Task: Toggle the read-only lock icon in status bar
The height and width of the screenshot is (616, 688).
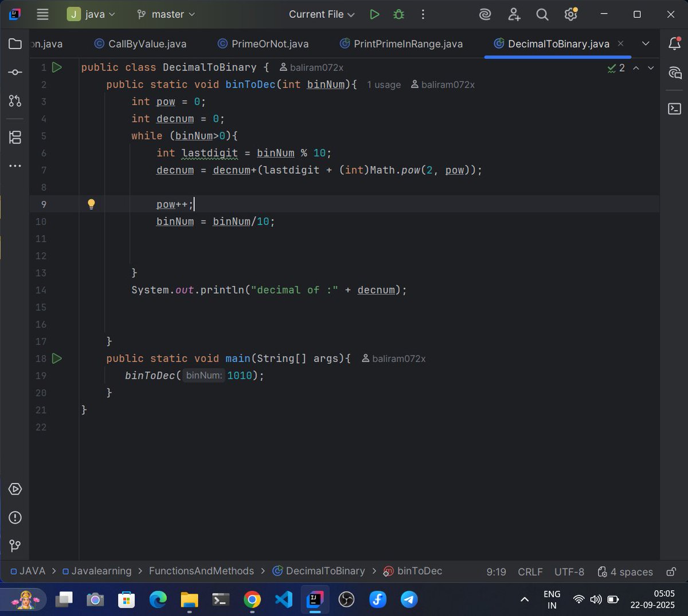Action: coord(671,571)
